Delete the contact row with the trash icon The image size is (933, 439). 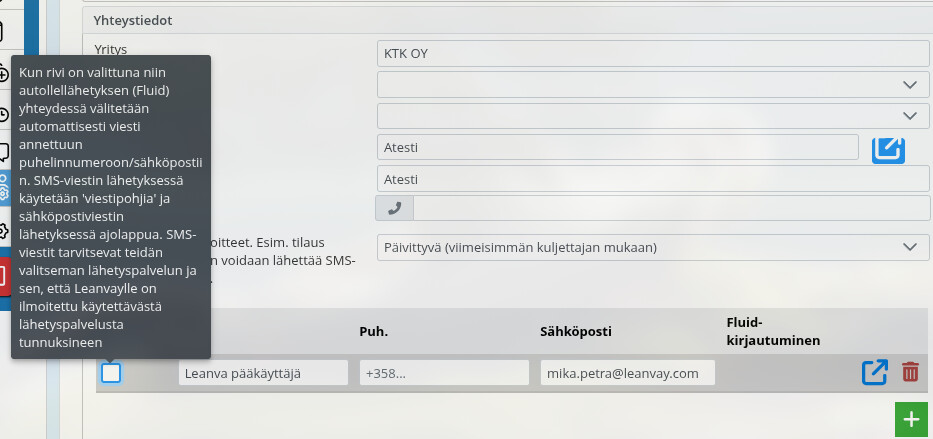coord(910,372)
